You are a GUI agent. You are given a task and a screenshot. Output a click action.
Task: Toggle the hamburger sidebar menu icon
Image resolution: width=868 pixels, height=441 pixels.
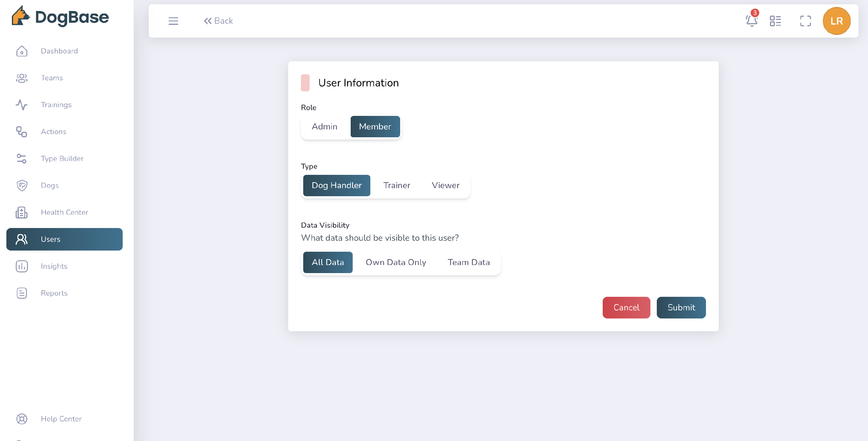[173, 21]
